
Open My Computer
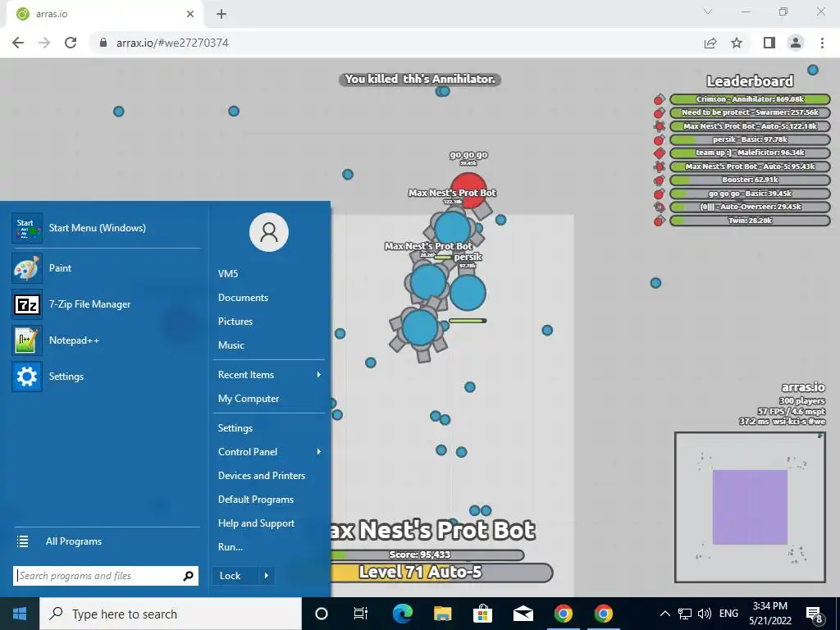pos(249,399)
